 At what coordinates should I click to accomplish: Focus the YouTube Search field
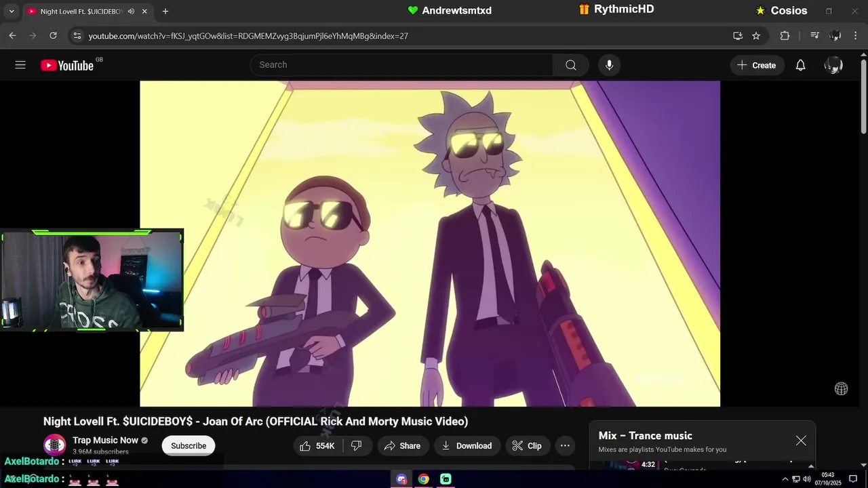coord(401,65)
